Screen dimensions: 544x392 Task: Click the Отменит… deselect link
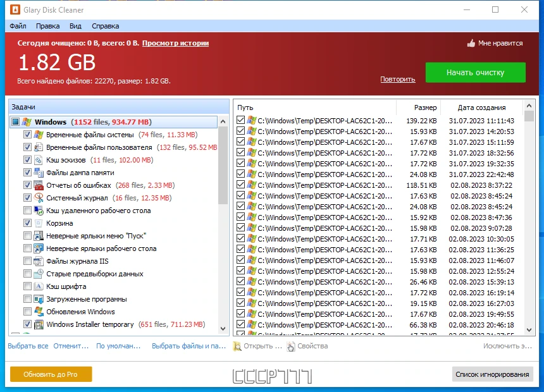pos(71,346)
